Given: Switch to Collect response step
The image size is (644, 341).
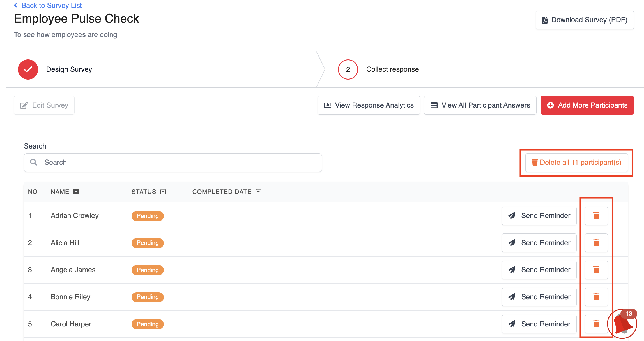Looking at the screenshot, I should click(x=392, y=69).
